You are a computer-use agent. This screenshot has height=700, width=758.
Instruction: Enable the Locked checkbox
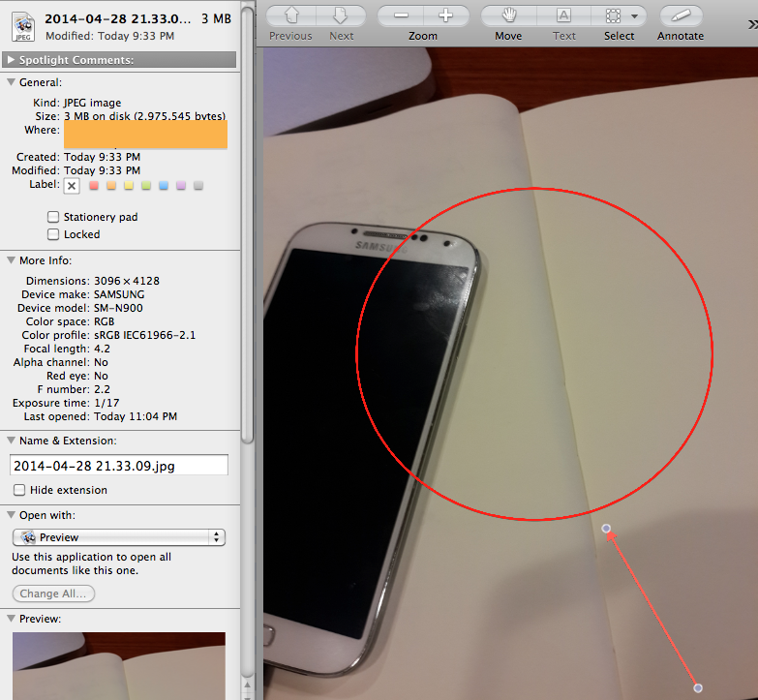coord(53,234)
